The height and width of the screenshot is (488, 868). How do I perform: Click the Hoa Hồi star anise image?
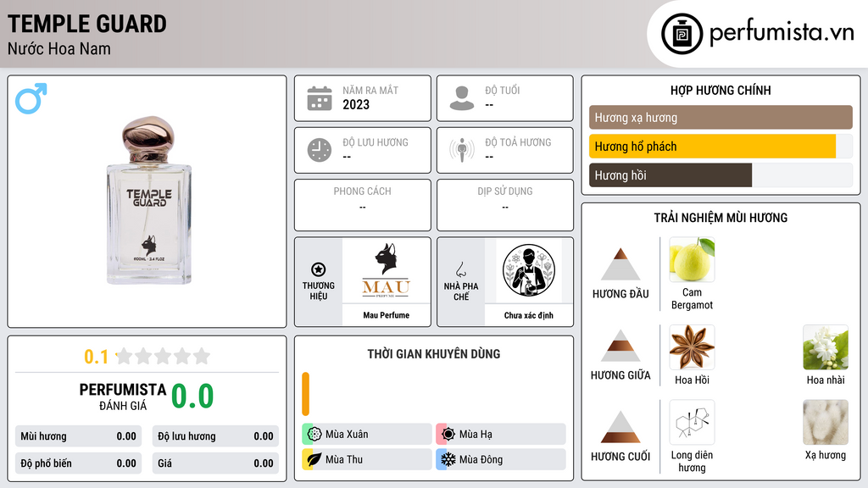coord(692,347)
